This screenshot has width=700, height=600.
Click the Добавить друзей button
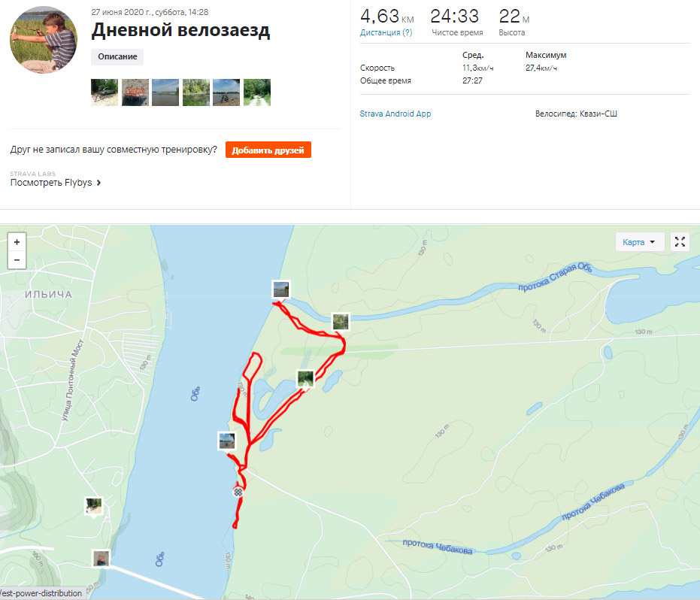(x=268, y=150)
